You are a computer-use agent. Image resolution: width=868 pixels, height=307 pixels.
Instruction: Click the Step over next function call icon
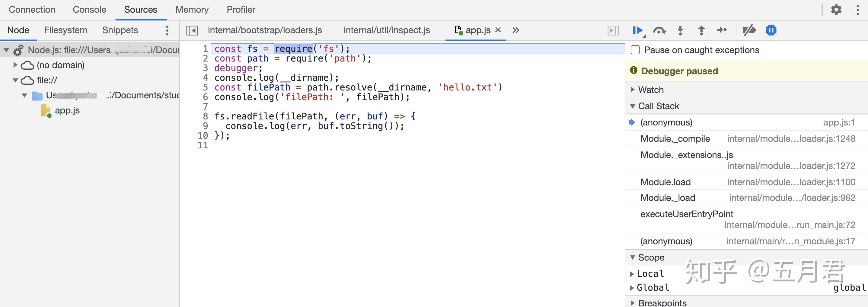click(659, 30)
